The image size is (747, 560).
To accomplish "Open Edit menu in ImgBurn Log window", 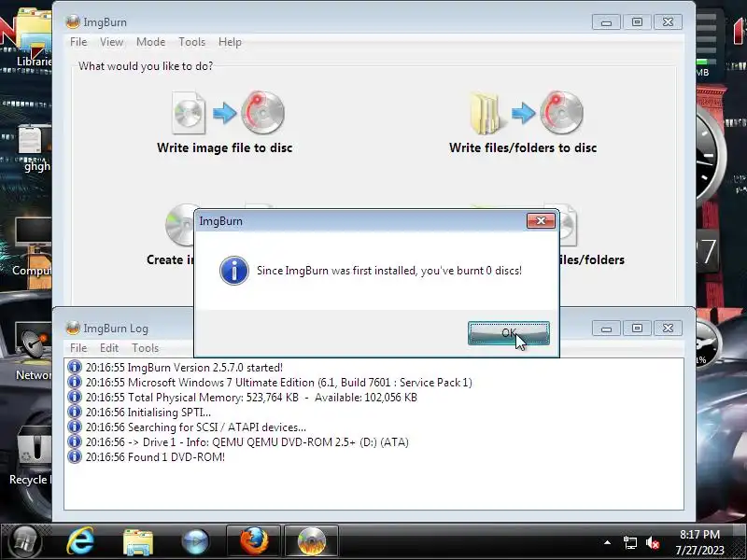I will (108, 348).
